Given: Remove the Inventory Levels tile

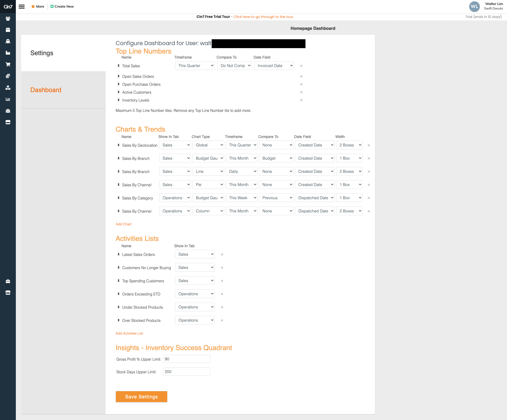Looking at the screenshot, I should (x=301, y=100).
